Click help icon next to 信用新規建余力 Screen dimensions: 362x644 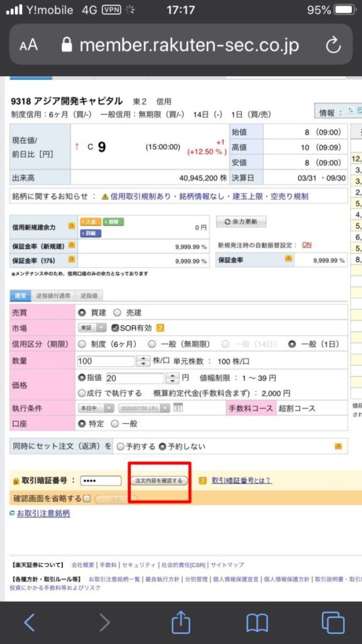tap(72, 226)
